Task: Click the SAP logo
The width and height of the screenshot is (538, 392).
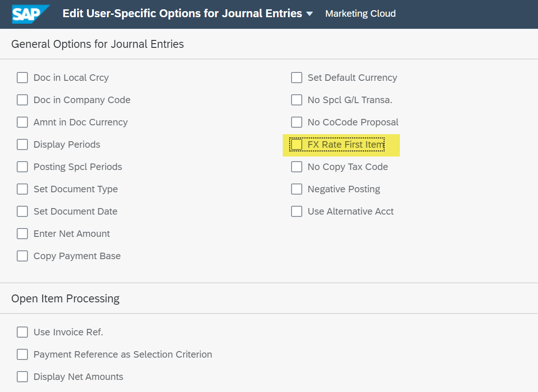Action: click(x=31, y=14)
